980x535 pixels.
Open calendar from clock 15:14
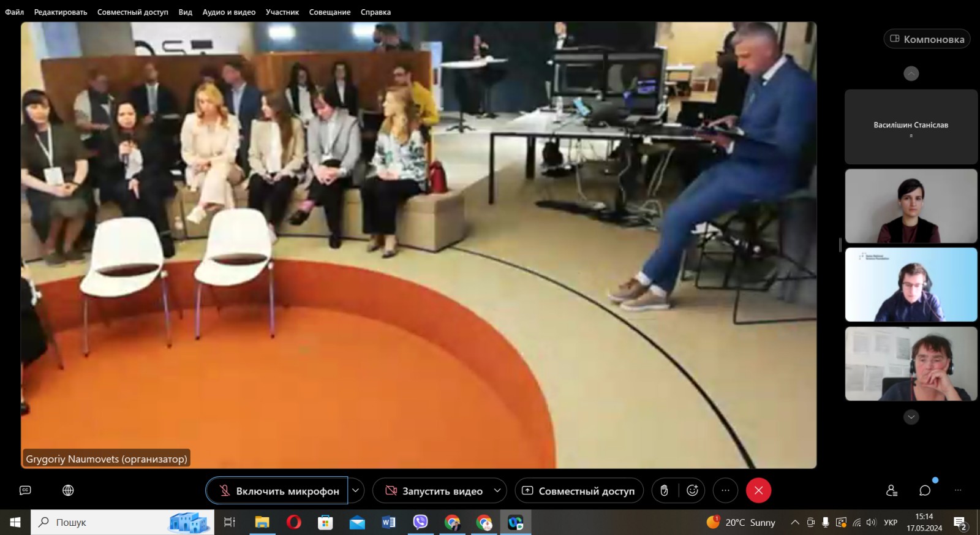point(924,522)
